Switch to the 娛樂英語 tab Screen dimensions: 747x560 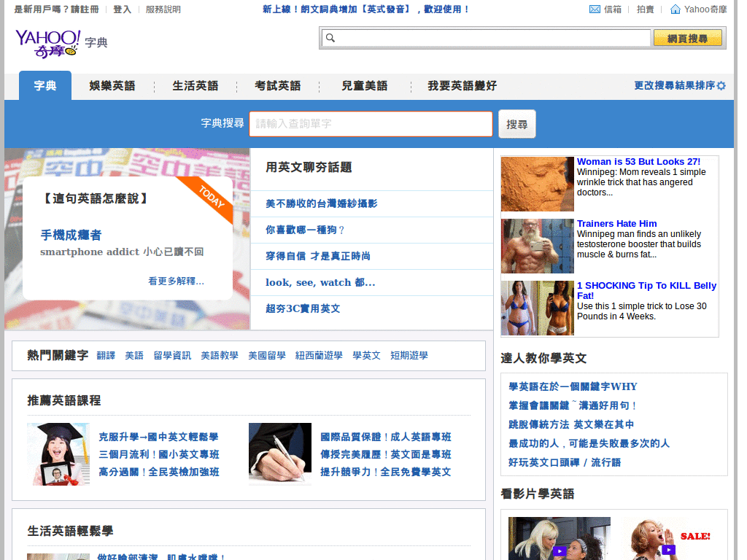(112, 85)
